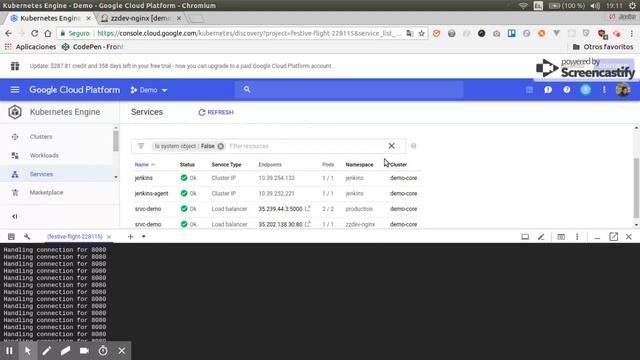This screenshot has width=640, height=360.
Task: Open Cloud Shell more options menu
Action: [x=577, y=237]
